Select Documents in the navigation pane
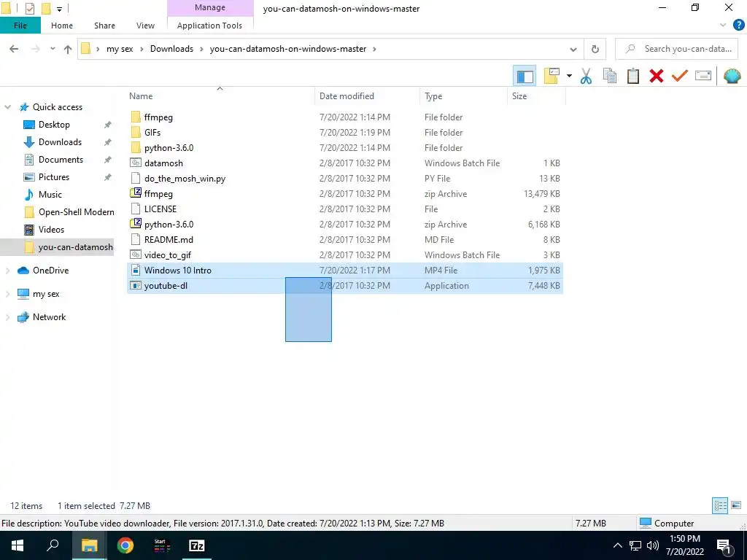 point(61,160)
